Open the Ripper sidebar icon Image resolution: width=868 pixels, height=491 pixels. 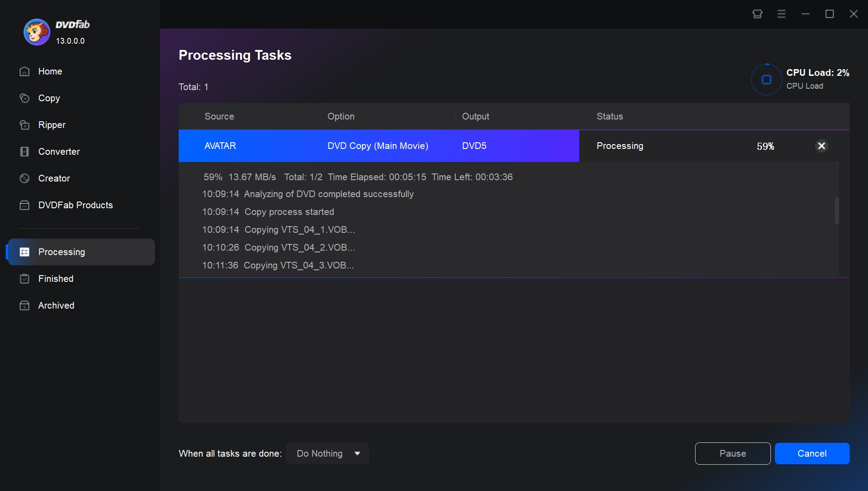pos(25,125)
